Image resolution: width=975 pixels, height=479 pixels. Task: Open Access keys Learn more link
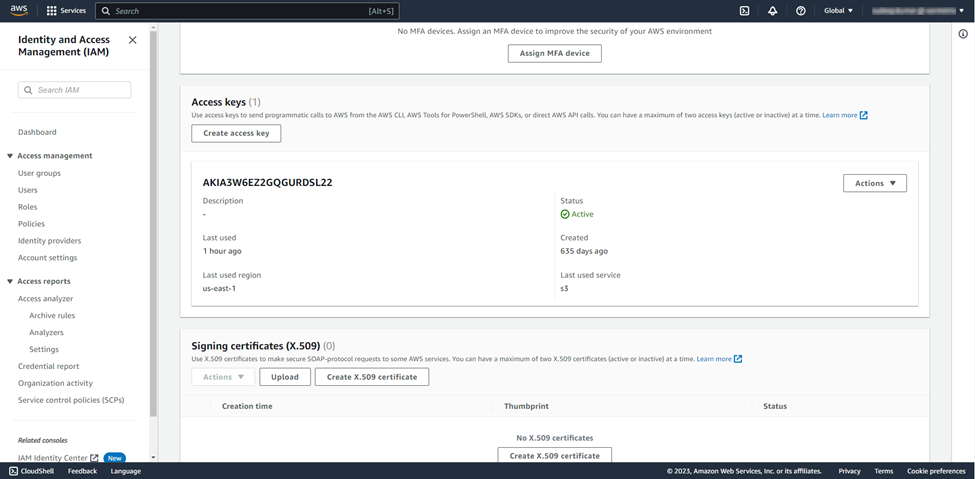point(839,115)
